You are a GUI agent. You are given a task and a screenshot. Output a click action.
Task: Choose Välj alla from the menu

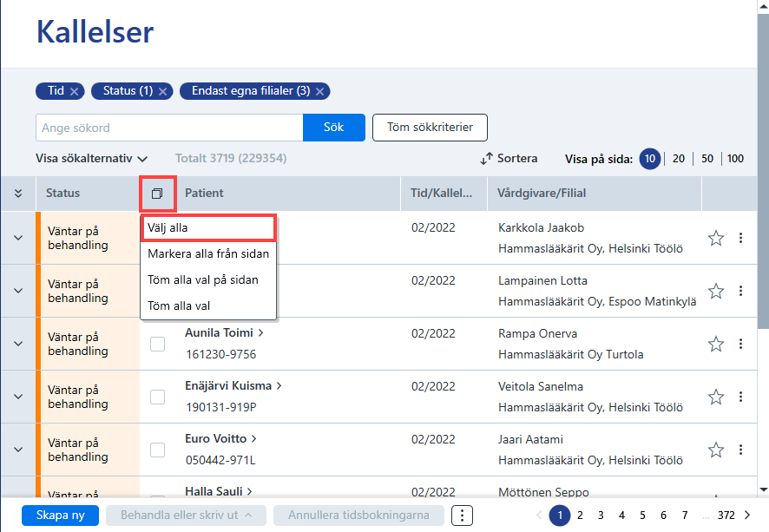[x=208, y=227]
